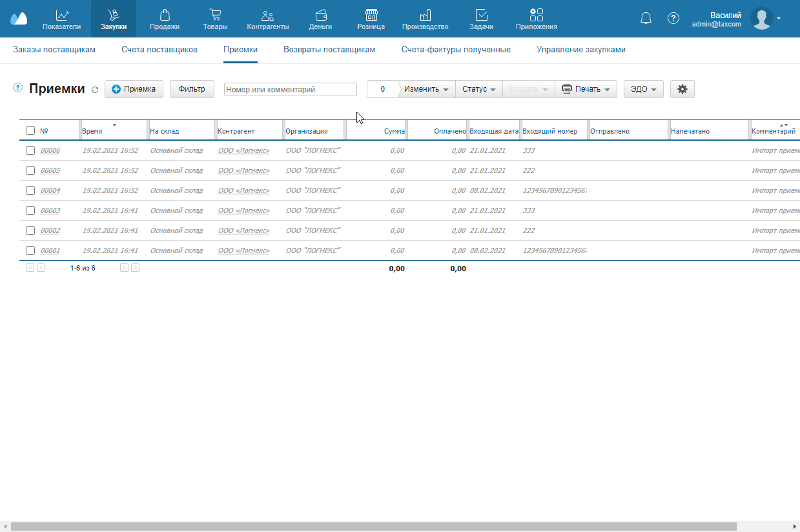800x532 pixels.
Task: Open table settings gear icon
Action: coord(682,89)
